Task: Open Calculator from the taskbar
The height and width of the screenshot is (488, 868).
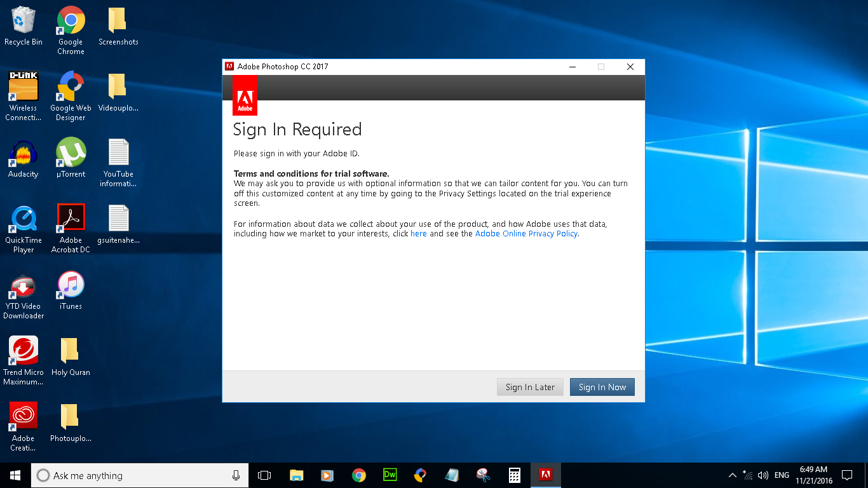Action: (x=514, y=475)
